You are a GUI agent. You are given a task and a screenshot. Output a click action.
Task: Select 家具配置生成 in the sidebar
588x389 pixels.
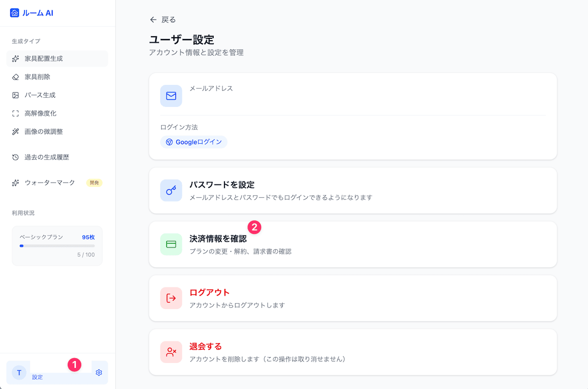pyautogui.click(x=44, y=58)
